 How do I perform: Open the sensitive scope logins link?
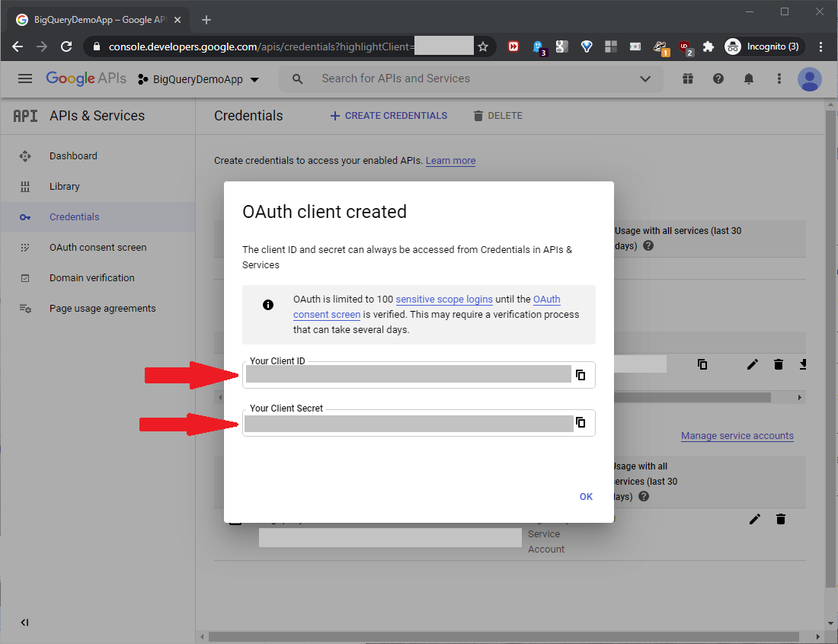coord(444,300)
